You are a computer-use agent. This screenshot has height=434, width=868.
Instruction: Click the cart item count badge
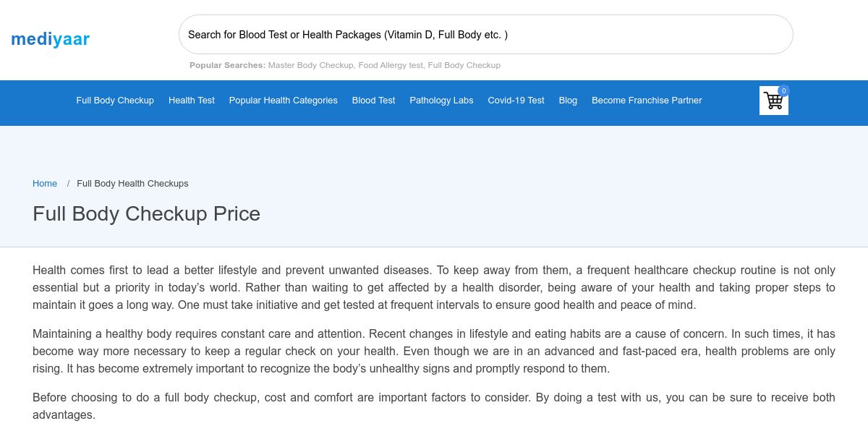point(783,90)
